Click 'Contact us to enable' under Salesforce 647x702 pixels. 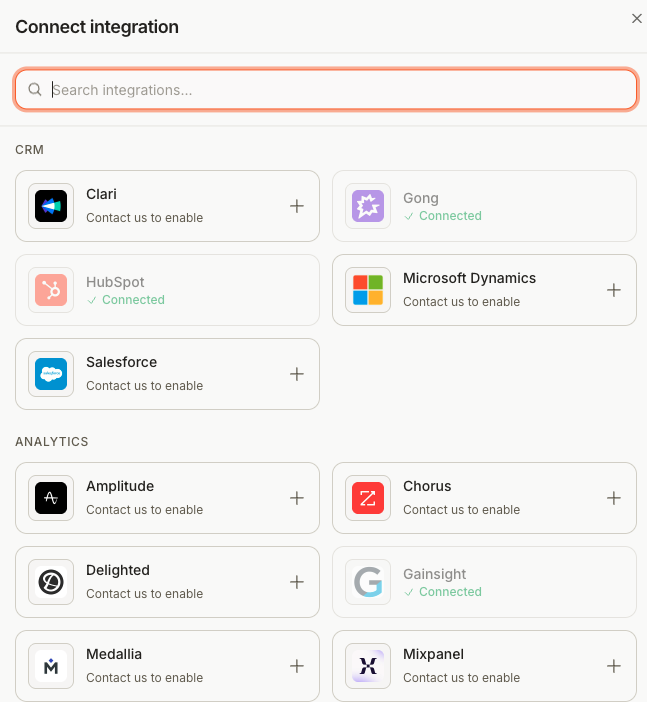(145, 385)
